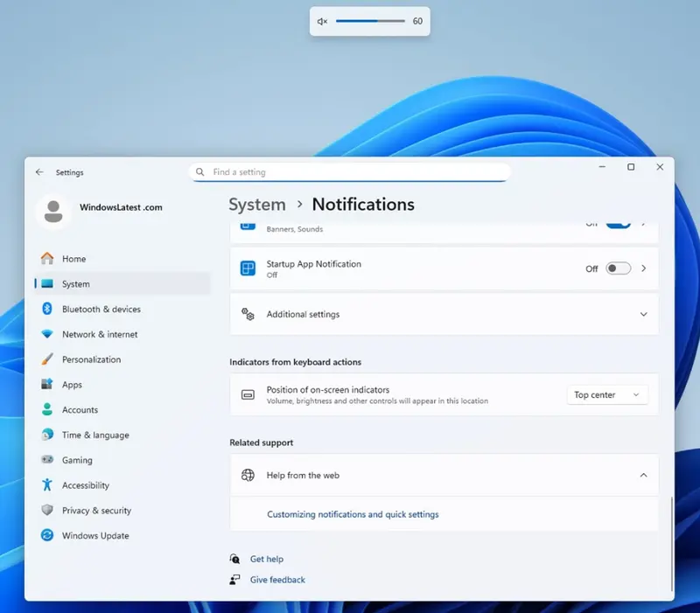
Task: Open the Apps settings page
Action: pos(72,385)
